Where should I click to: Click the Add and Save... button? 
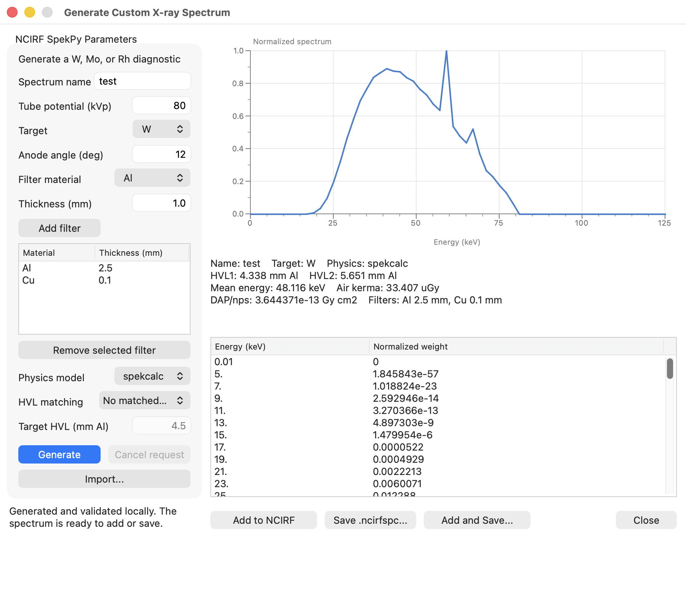(477, 520)
